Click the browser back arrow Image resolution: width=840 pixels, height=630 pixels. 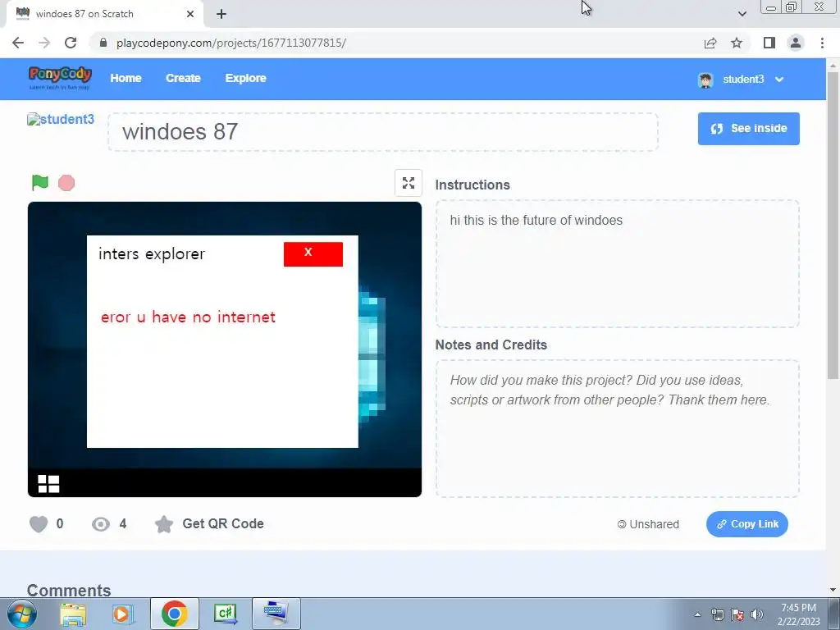[18, 43]
